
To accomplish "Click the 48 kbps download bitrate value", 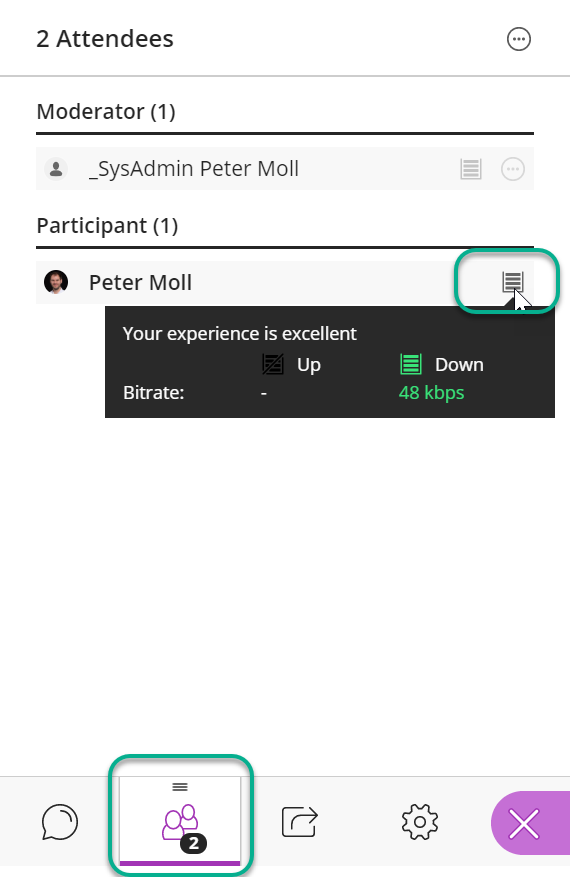I will point(431,393).
